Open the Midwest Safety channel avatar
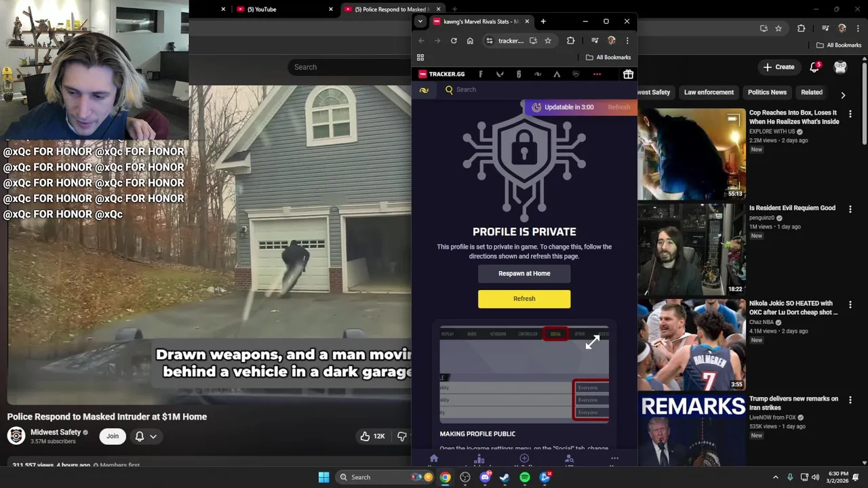This screenshot has height=488, width=868. (x=16, y=436)
